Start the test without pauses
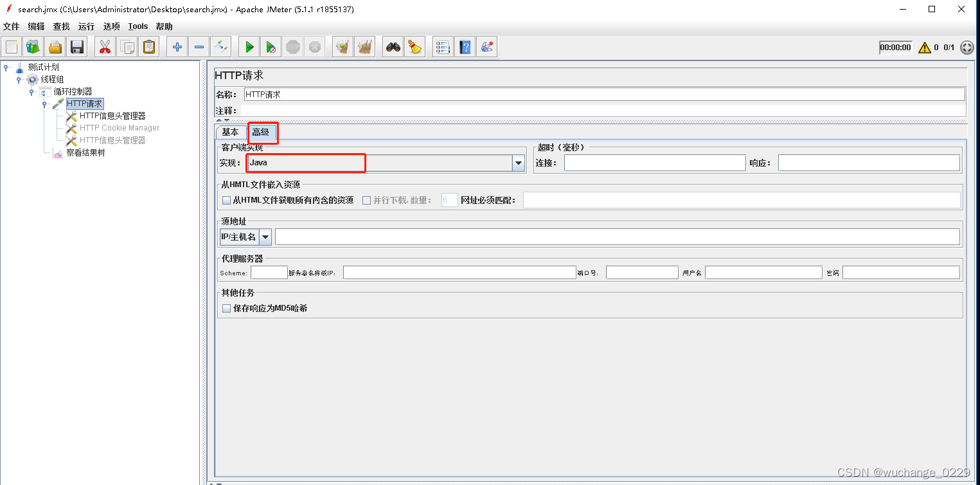Viewport: 980px width, 485px height. (x=270, y=46)
